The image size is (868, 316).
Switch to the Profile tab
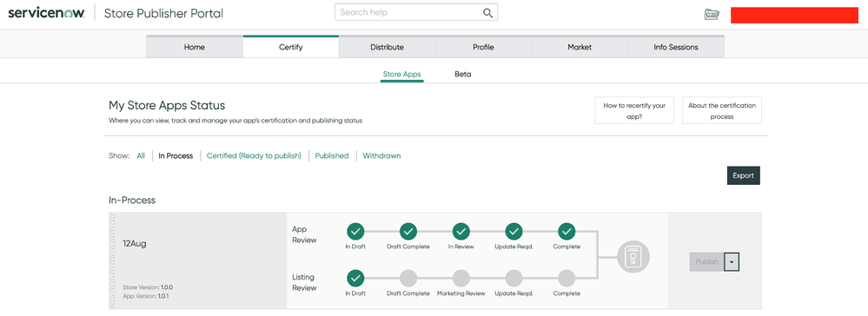483,47
